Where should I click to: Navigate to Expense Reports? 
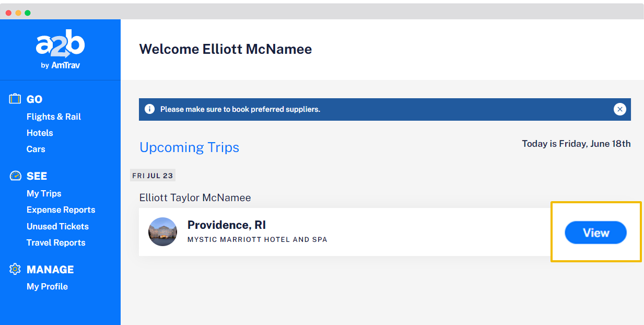pyautogui.click(x=61, y=210)
